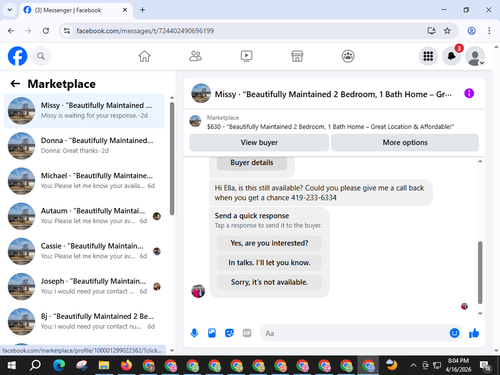Open the Video (Watch) icon

[x=246, y=56]
